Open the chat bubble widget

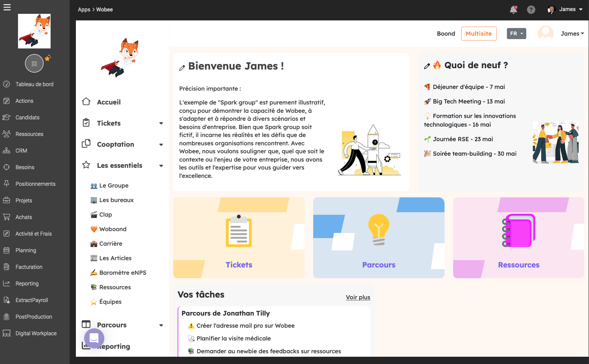pos(94,338)
